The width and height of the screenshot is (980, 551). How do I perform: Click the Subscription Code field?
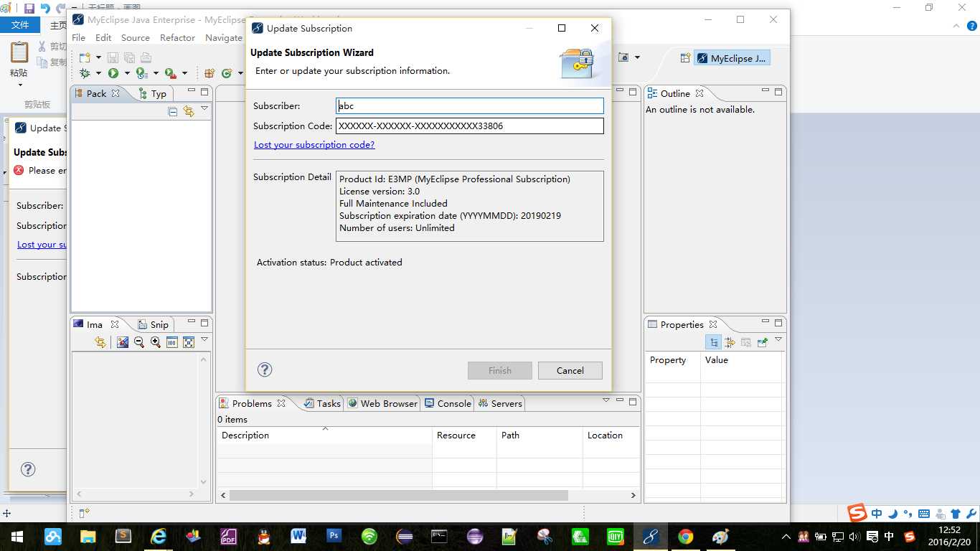pyautogui.click(x=470, y=126)
